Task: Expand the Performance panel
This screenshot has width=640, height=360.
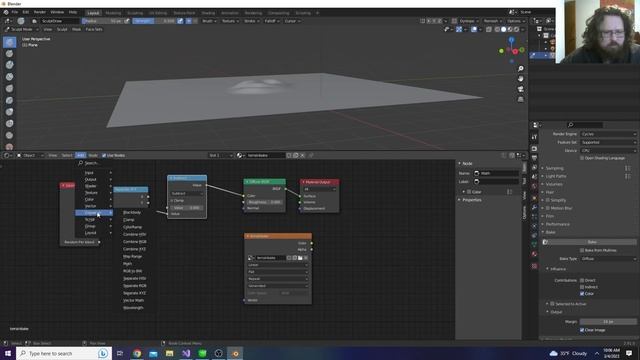Action: (x=557, y=224)
